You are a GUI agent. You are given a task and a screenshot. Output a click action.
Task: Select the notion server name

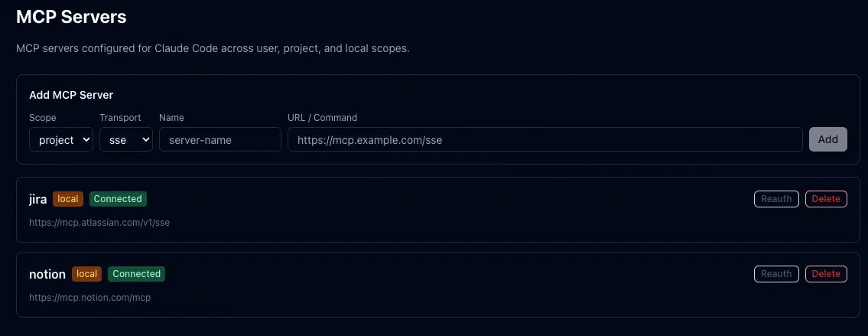point(47,274)
